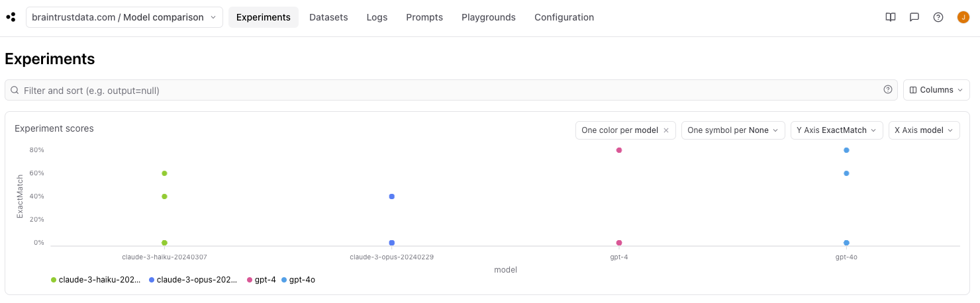The height and width of the screenshot is (303, 980).
Task: Click the Braintrust logo icon
Action: [11, 17]
